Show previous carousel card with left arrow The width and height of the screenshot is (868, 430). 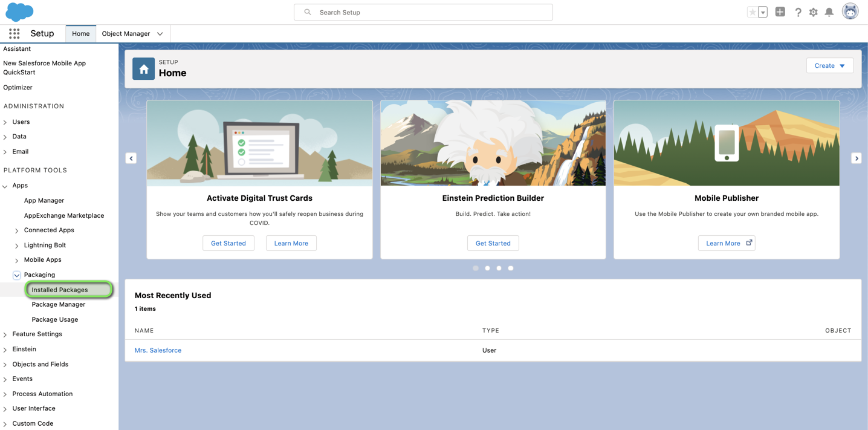[x=131, y=158]
